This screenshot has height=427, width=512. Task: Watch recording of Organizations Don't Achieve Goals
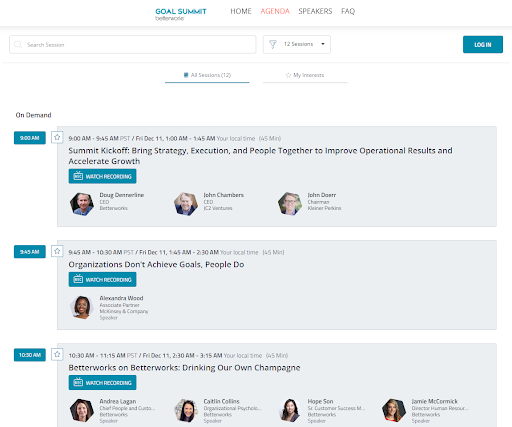point(102,279)
